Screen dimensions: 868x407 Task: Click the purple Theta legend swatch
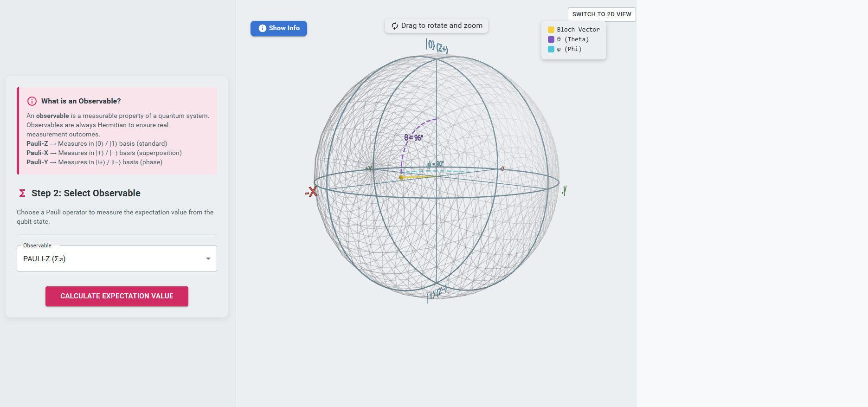click(x=551, y=39)
